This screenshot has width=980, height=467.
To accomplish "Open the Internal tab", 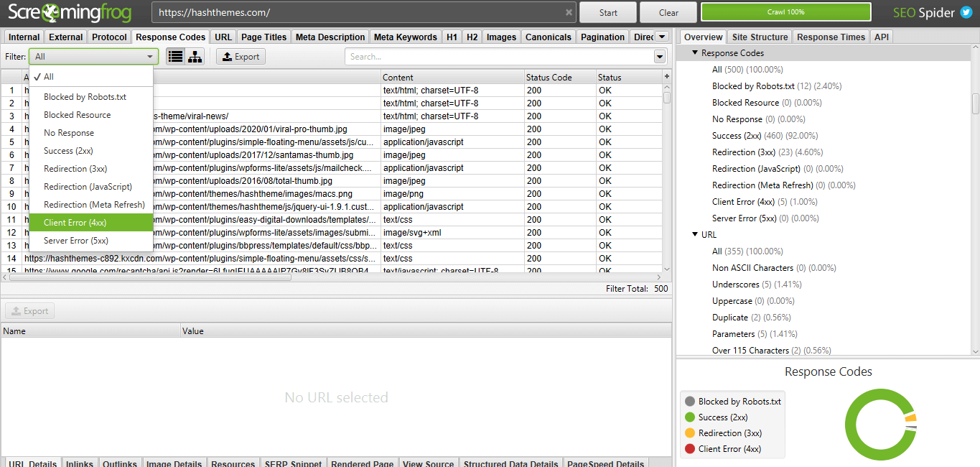I will click(24, 37).
